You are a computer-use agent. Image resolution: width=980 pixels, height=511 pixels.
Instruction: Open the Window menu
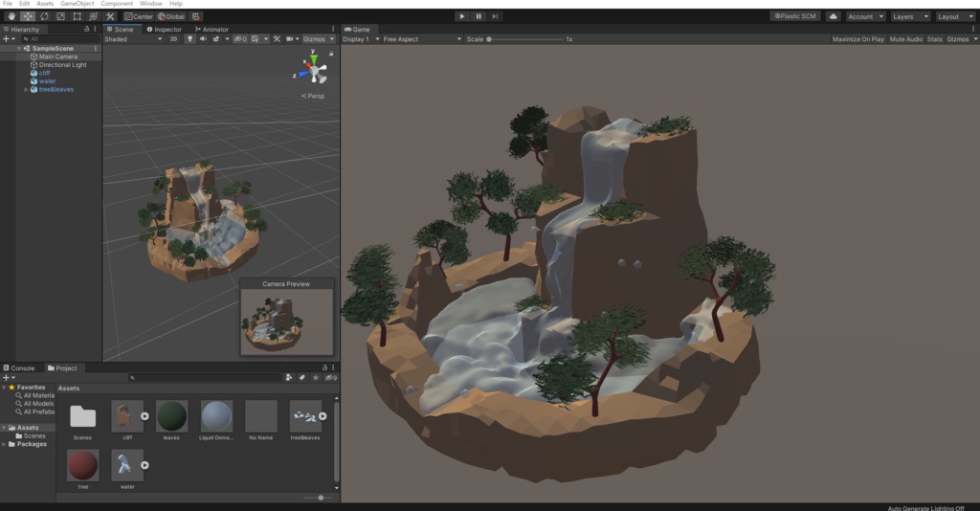tap(150, 4)
